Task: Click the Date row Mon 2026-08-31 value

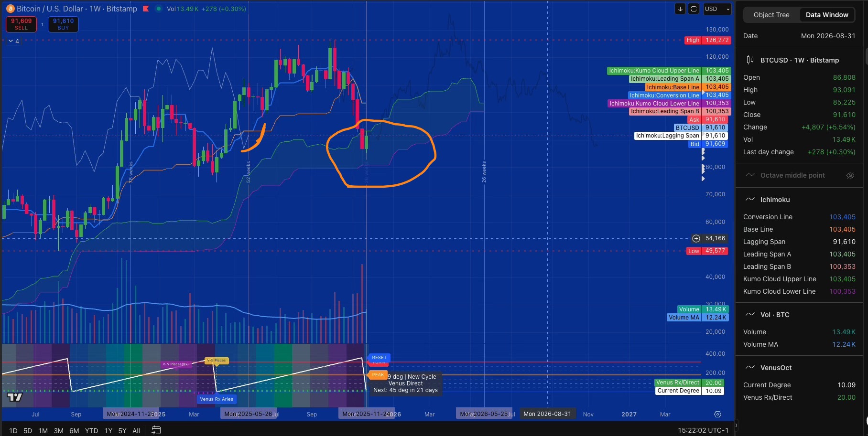Action: [828, 36]
